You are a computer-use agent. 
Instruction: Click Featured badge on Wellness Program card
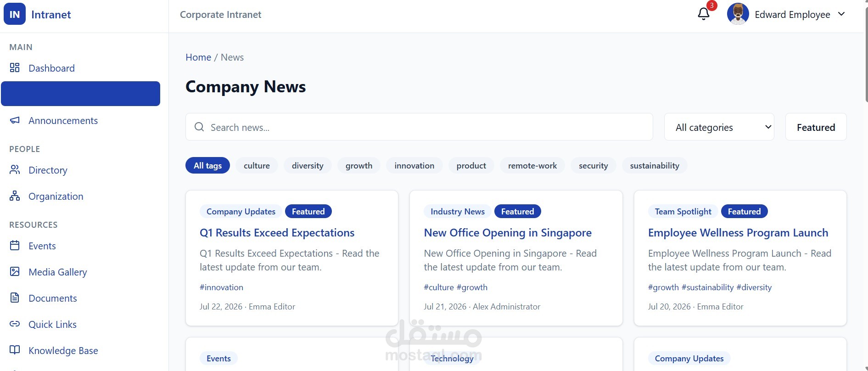(744, 212)
